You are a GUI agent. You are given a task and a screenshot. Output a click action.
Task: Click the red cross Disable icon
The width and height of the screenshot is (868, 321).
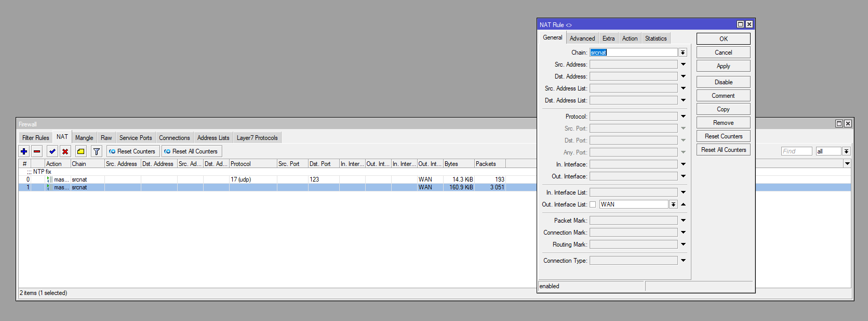tap(65, 151)
